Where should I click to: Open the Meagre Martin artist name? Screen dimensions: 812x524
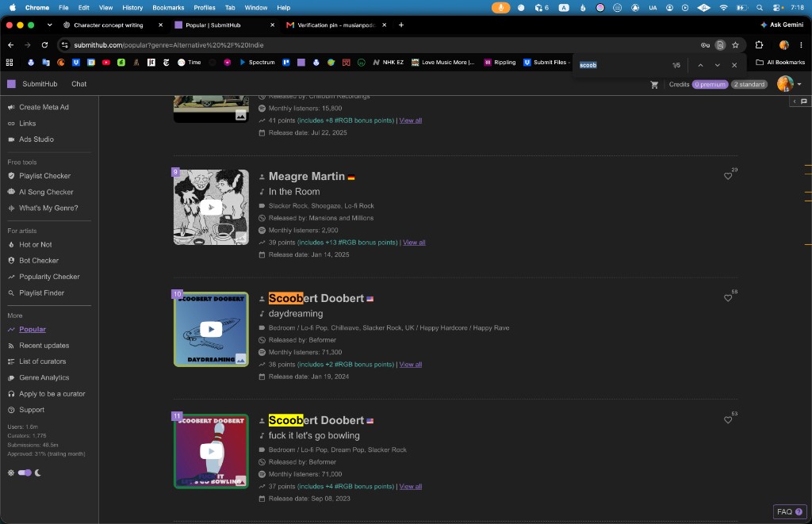pos(307,177)
